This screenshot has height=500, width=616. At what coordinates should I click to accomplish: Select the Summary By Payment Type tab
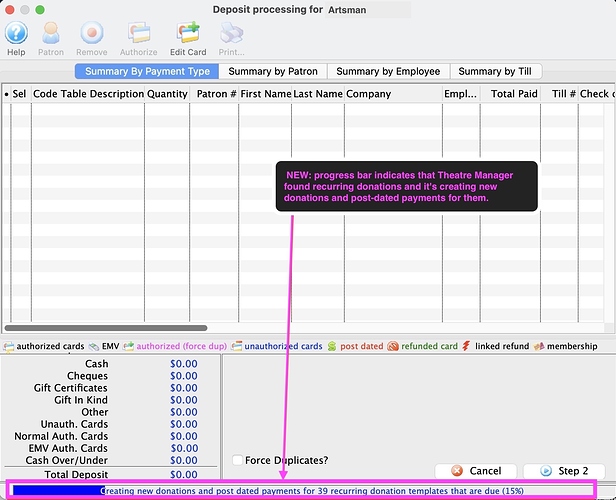(147, 71)
